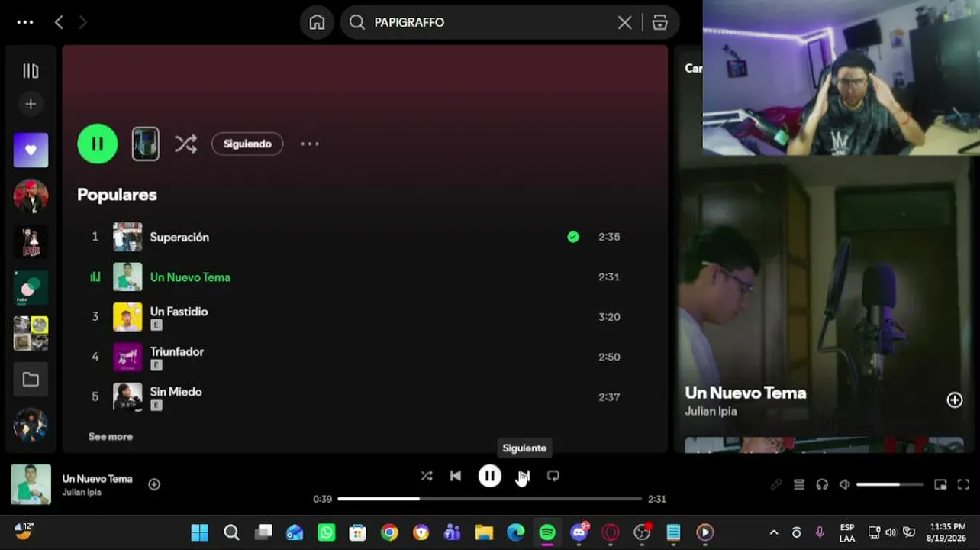Skip to the previous track
The width and height of the screenshot is (980, 550).
tap(456, 476)
